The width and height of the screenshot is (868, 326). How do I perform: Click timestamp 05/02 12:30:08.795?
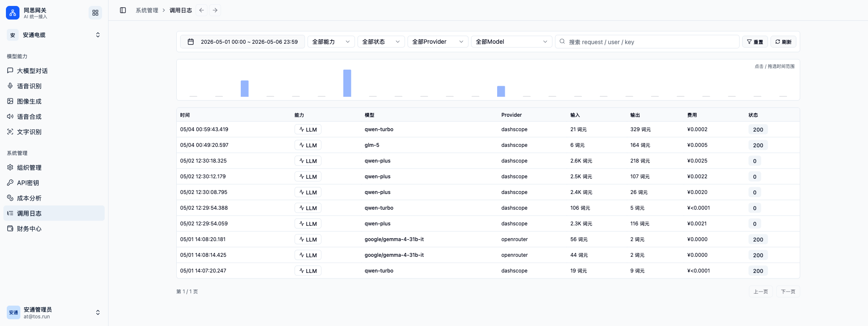pyautogui.click(x=204, y=192)
